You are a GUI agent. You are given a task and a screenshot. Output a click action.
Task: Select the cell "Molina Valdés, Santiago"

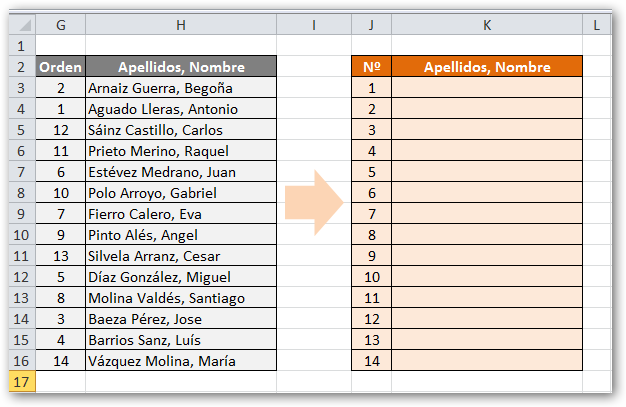pos(180,298)
